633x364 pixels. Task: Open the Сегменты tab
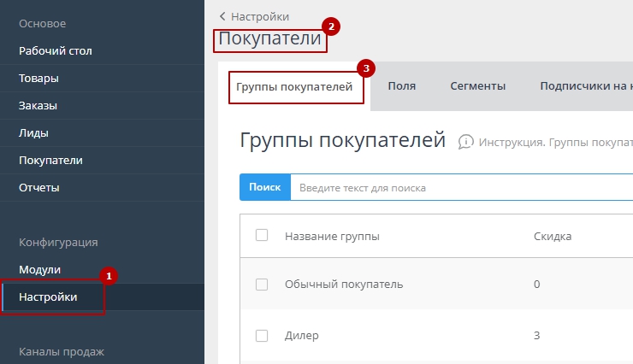pos(479,86)
